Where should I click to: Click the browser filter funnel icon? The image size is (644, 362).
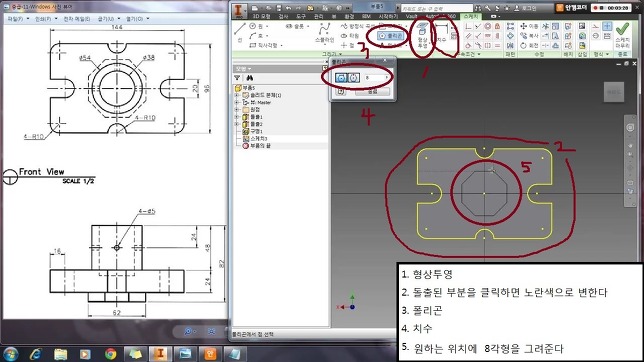pos(237,78)
